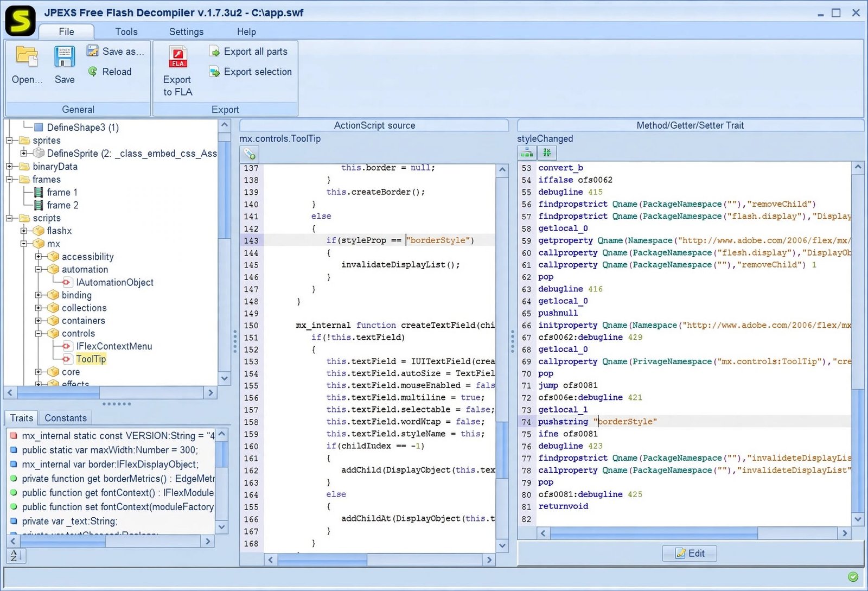
Task: Collapse the controls package
Action: pyautogui.click(x=39, y=333)
